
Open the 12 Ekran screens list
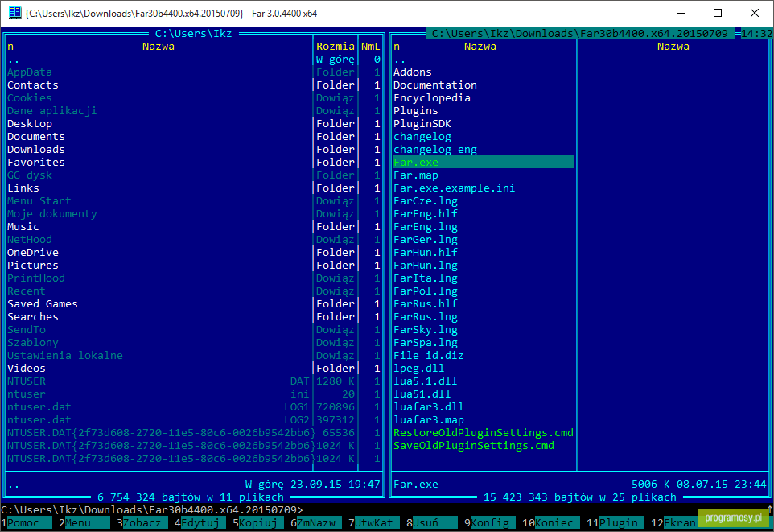coord(673,522)
